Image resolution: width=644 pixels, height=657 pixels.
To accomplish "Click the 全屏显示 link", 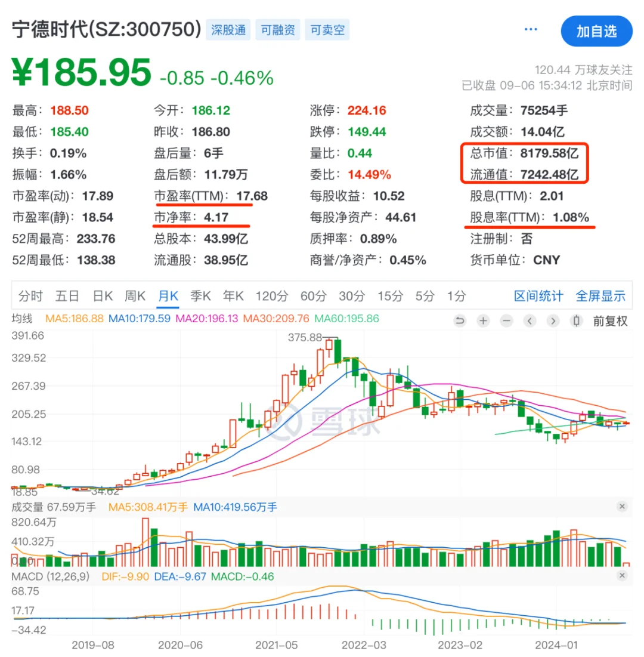I will coord(600,296).
